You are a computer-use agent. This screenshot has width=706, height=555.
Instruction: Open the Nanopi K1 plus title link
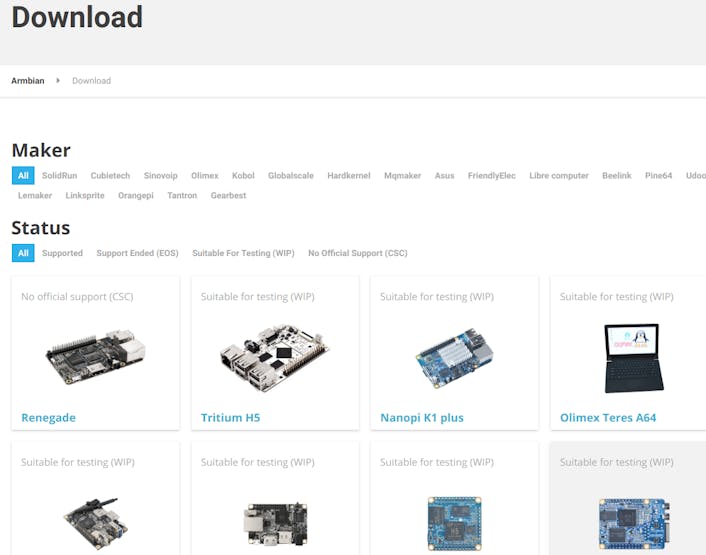(x=422, y=418)
